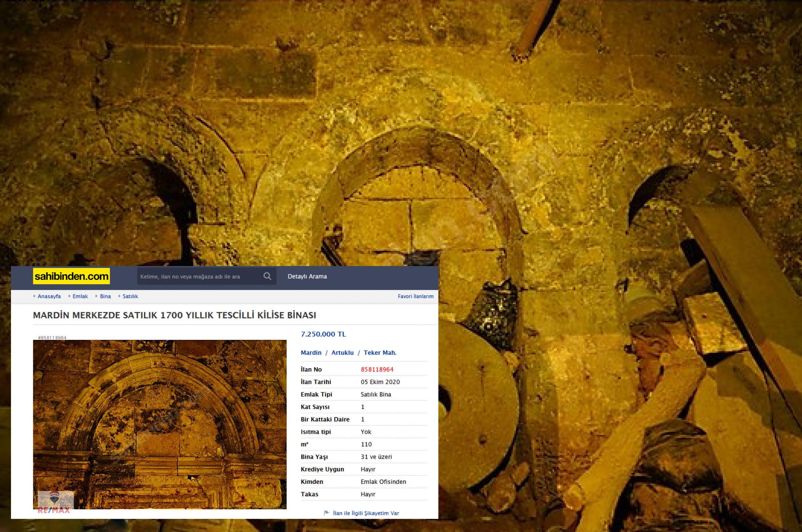Click the Teker Mah. neighborhood link

point(380,353)
